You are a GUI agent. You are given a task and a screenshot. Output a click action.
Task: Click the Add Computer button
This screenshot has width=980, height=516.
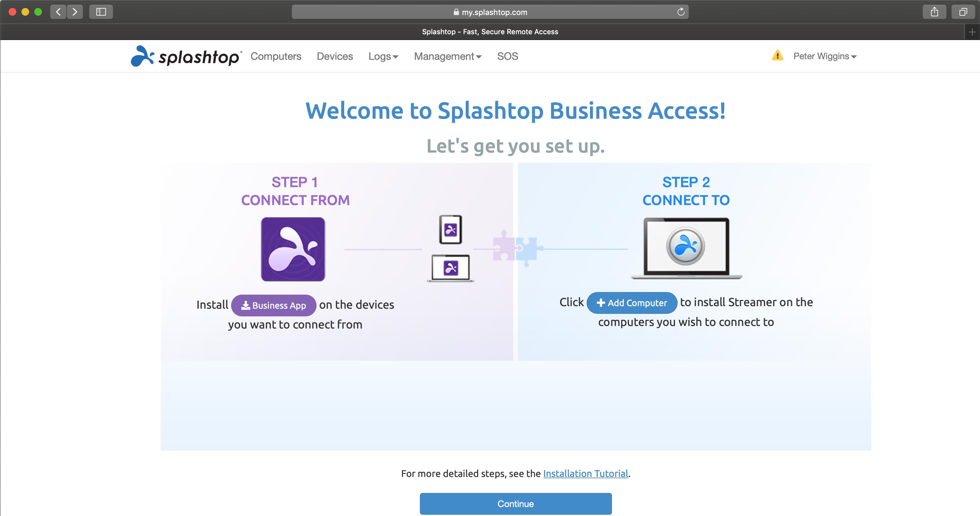coord(631,303)
